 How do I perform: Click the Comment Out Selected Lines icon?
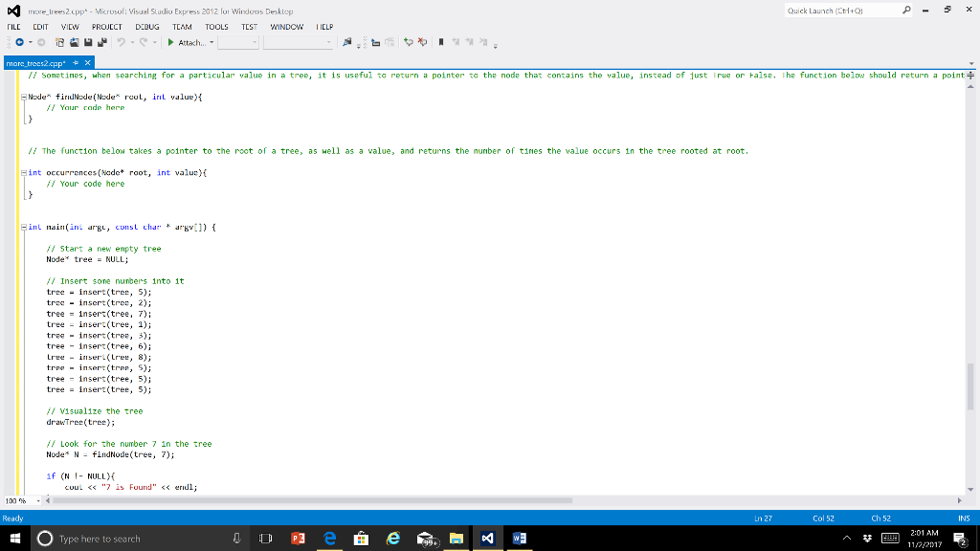409,42
